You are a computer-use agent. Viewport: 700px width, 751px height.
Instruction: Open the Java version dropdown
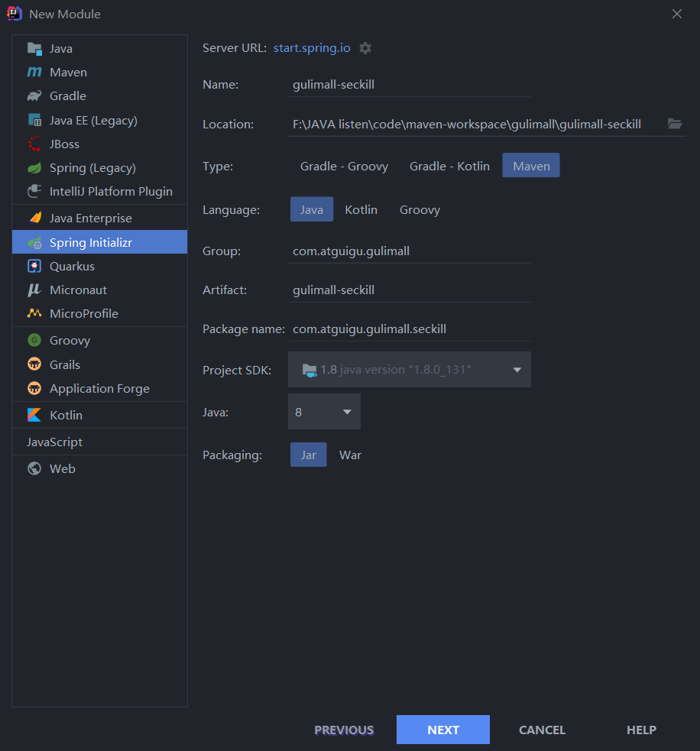[324, 412]
